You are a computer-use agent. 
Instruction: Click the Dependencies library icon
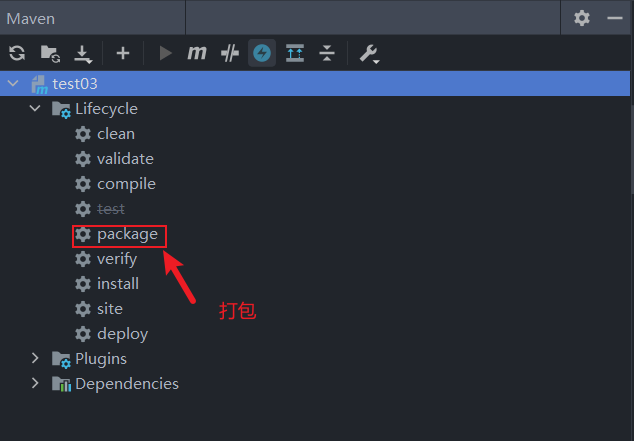pos(61,384)
